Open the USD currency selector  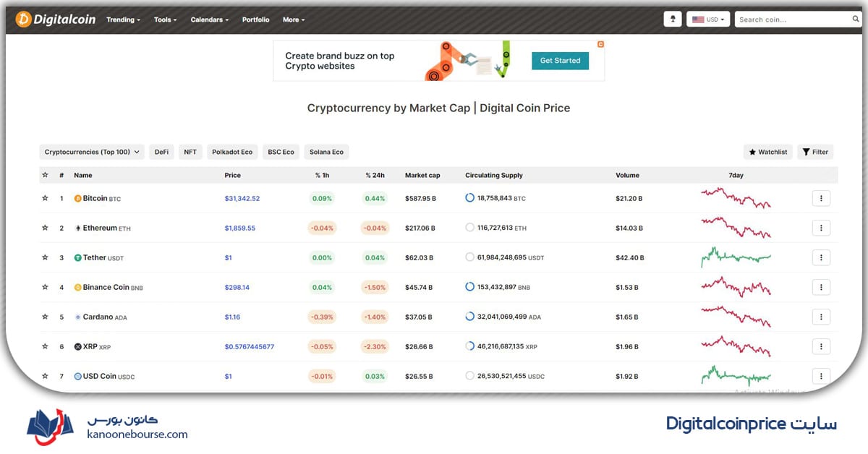click(x=708, y=20)
